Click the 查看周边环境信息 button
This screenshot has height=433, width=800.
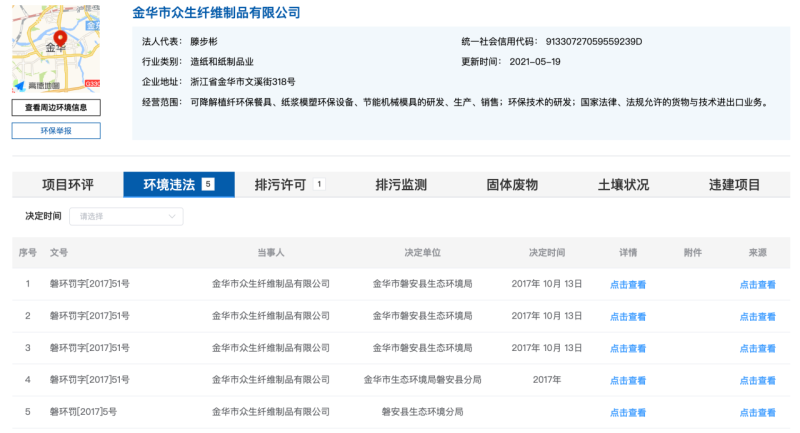click(x=56, y=107)
